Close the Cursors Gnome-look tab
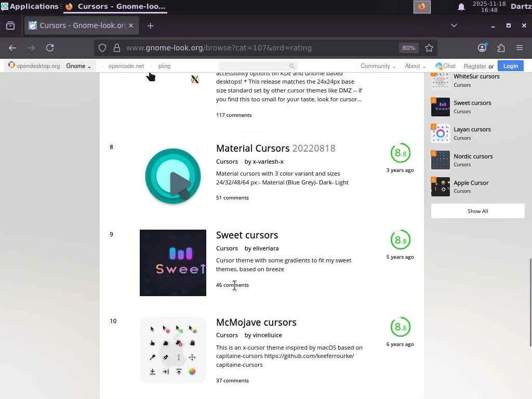 [x=131, y=25]
